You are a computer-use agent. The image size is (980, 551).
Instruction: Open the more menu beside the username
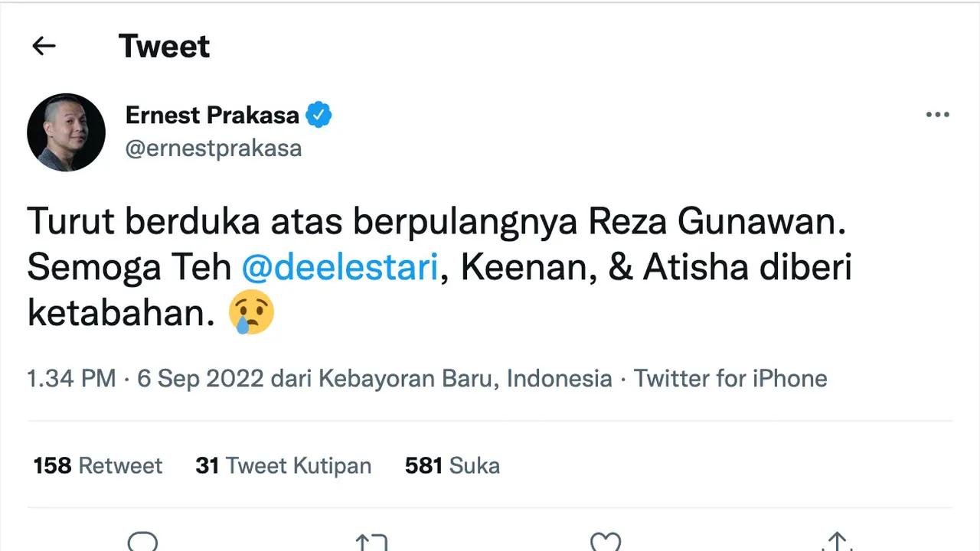[937, 114]
